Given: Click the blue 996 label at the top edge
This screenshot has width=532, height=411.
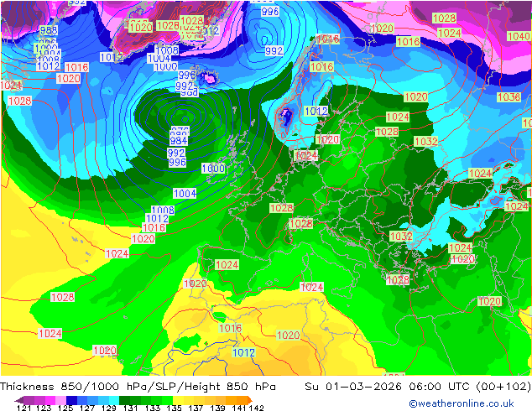Looking at the screenshot, I should click(x=270, y=12).
